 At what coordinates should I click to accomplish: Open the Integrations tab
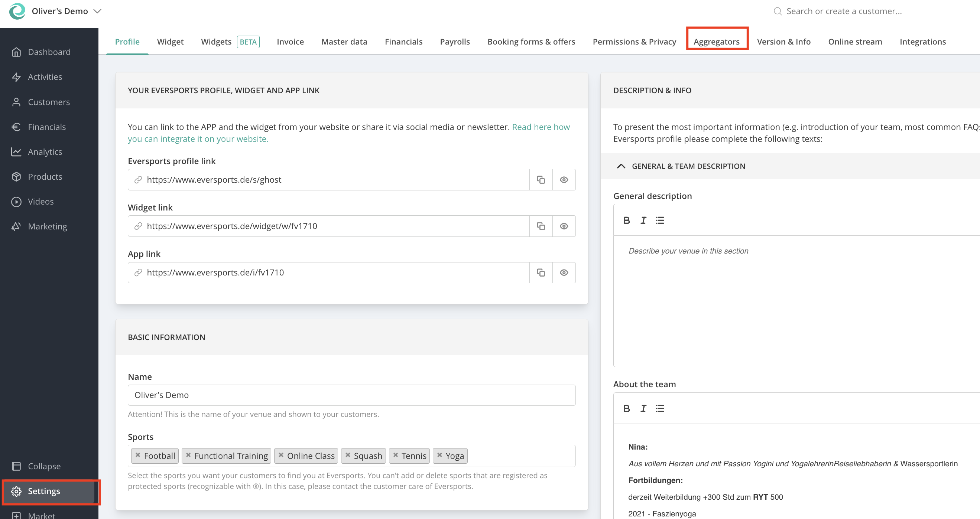click(x=922, y=42)
